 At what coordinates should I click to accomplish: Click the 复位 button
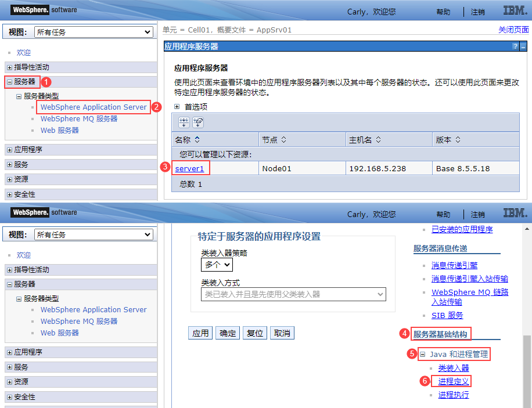[255, 333]
